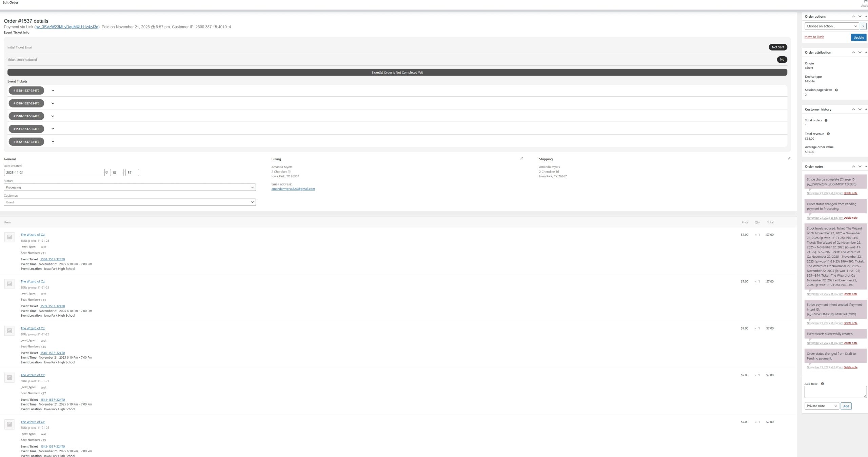
Task: Click the Update button
Action: [x=859, y=38]
